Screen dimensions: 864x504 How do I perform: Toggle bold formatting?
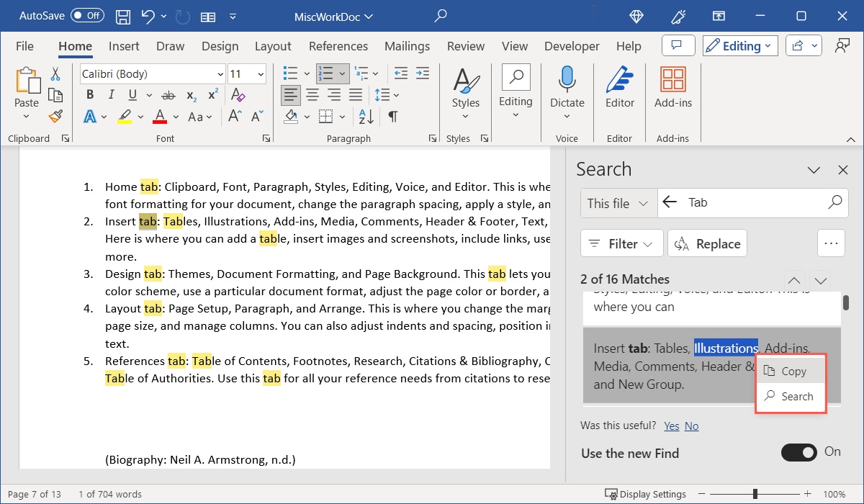tap(89, 94)
